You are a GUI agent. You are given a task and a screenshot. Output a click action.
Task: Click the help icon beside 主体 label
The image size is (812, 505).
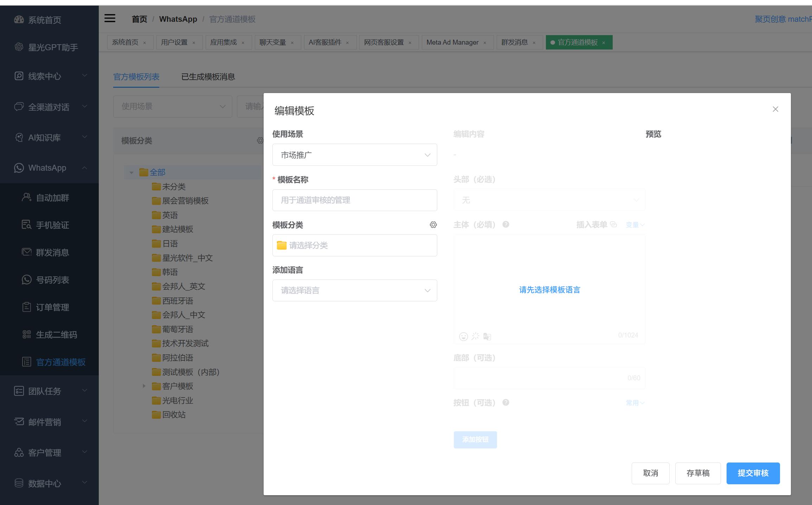pyautogui.click(x=505, y=224)
